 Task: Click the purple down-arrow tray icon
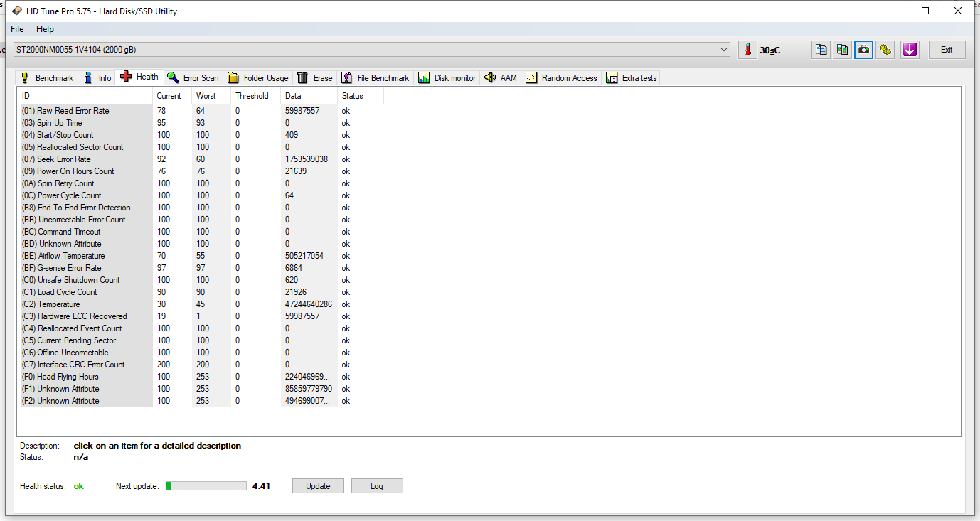tap(910, 50)
